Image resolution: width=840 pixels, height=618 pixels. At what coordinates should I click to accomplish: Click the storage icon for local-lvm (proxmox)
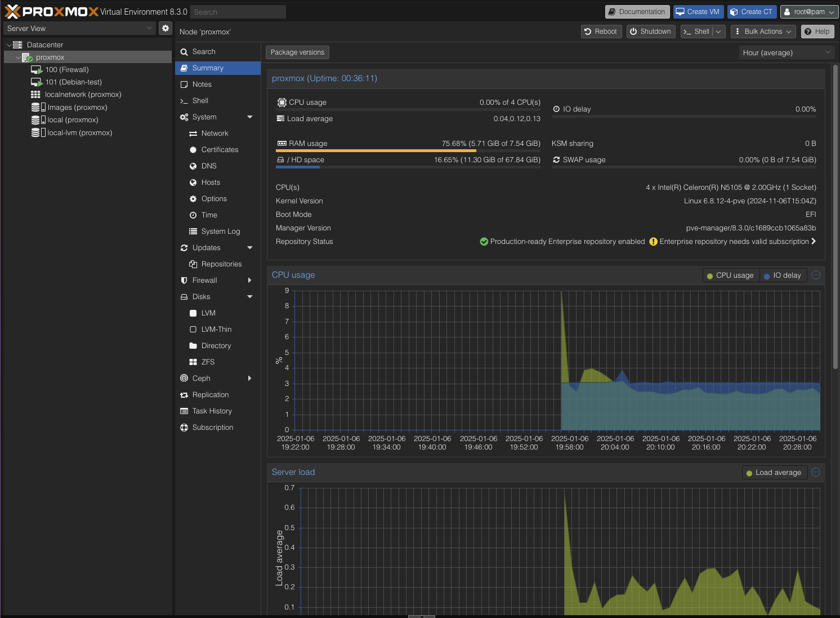pyautogui.click(x=38, y=132)
